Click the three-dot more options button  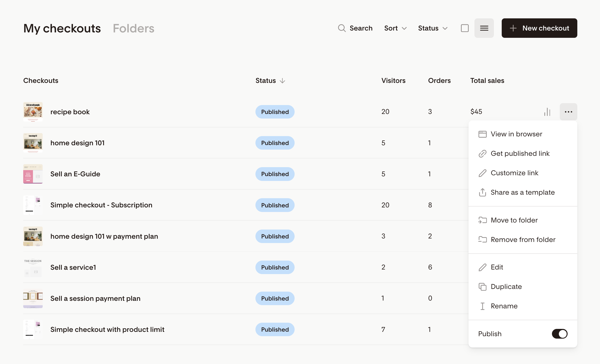(568, 112)
